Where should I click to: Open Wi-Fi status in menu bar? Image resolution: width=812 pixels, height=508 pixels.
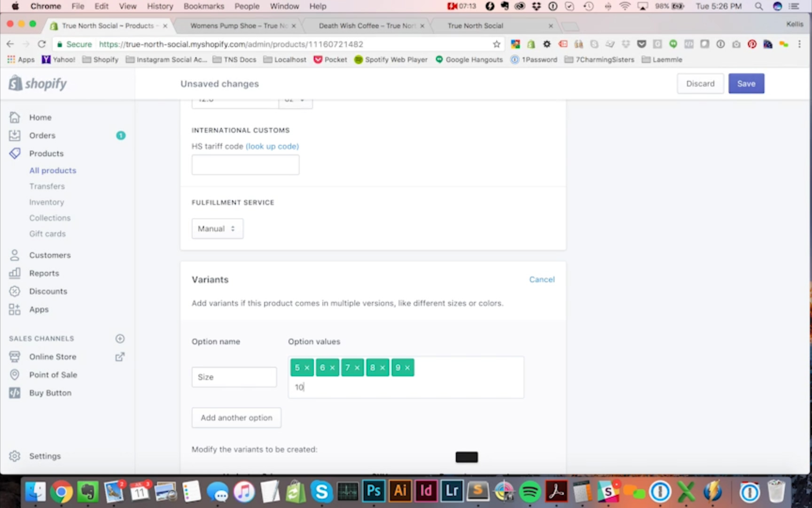[x=625, y=6]
